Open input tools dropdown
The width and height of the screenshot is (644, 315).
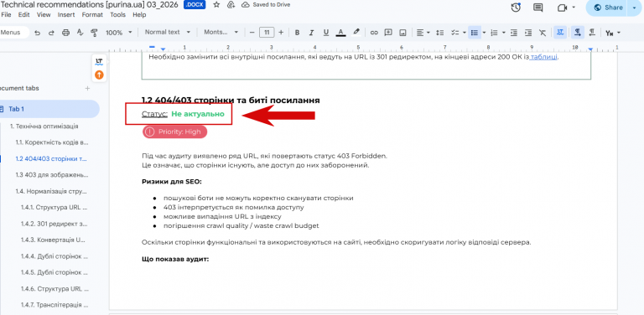coord(612,33)
